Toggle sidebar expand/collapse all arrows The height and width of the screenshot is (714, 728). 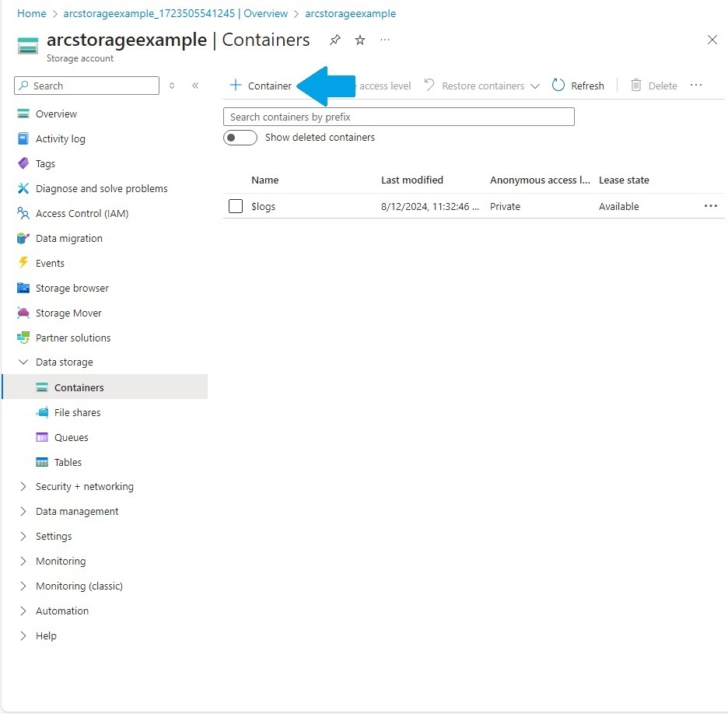172,86
